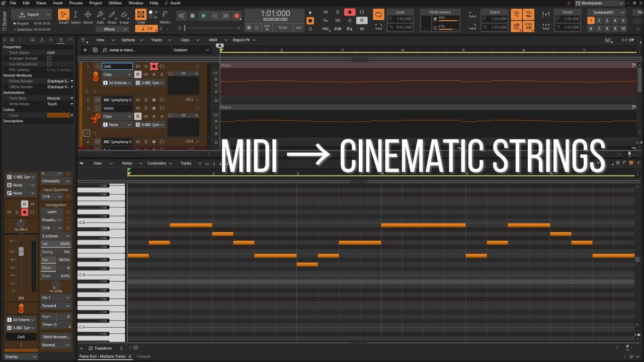Click the Add track plus icon
Screen dimensions: 644x362
tap(85, 50)
